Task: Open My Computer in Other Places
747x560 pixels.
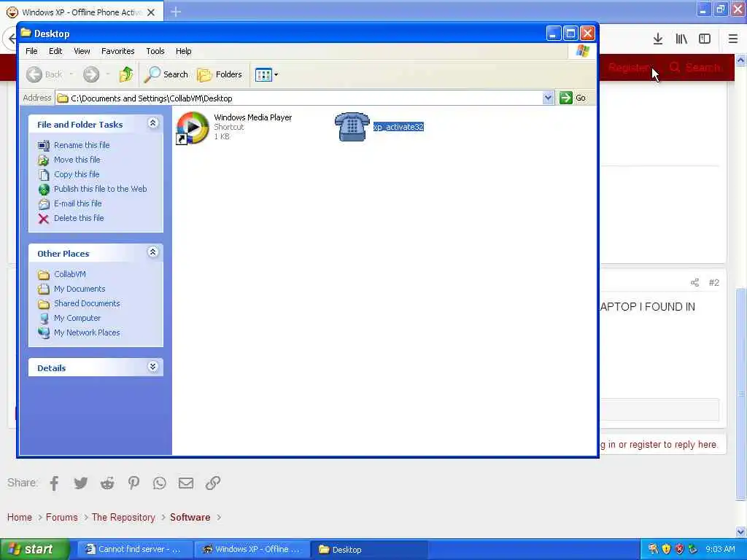Action: (77, 318)
